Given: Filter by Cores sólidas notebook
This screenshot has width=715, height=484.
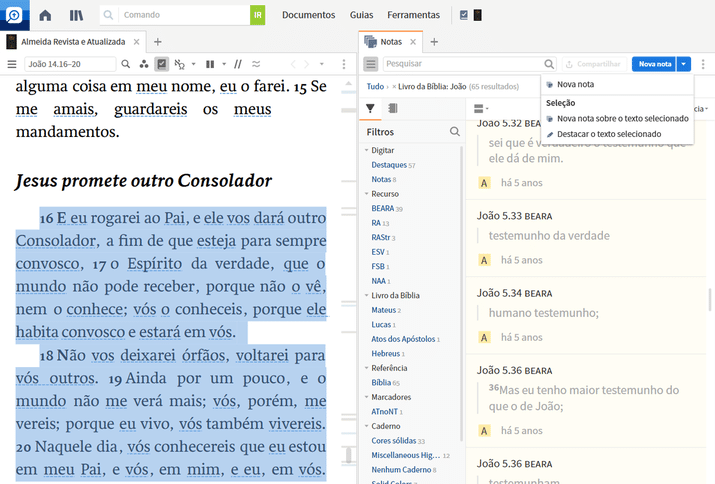Looking at the screenshot, I should tap(398, 441).
